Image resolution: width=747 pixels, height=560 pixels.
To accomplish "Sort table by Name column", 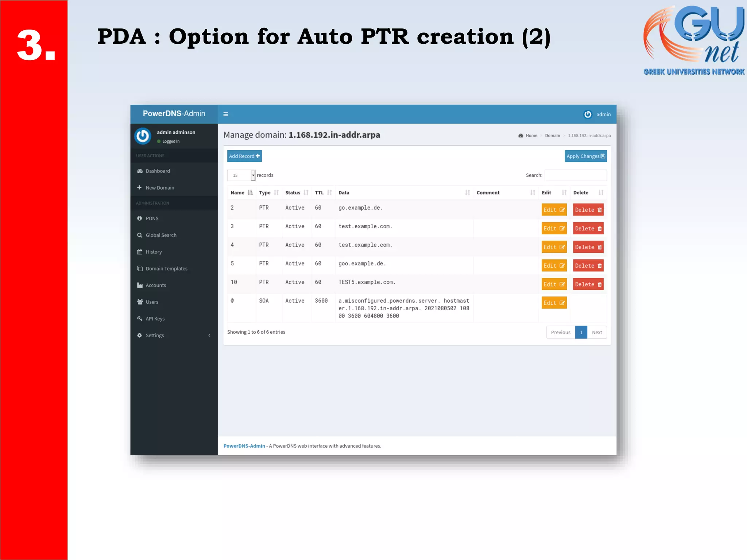I will [241, 192].
